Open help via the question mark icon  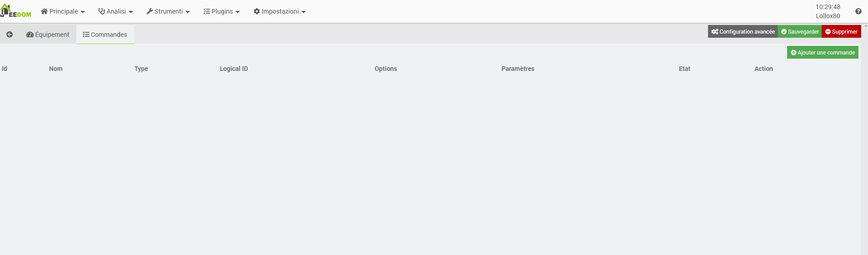pyautogui.click(x=858, y=11)
